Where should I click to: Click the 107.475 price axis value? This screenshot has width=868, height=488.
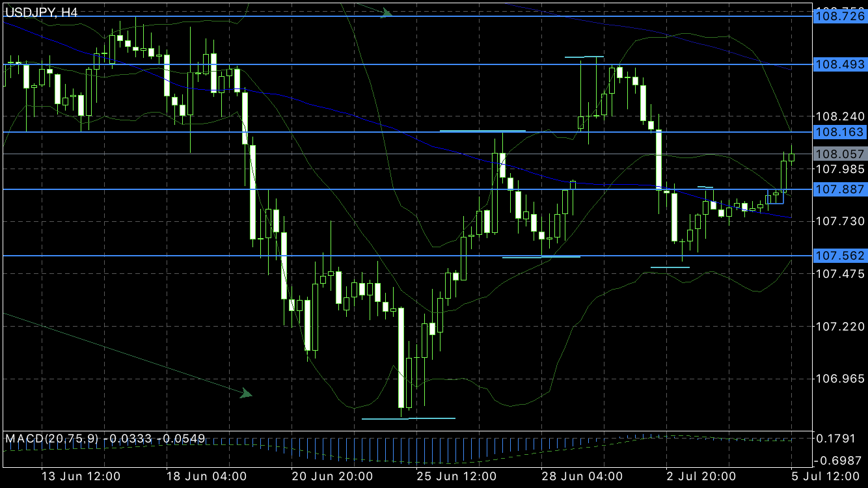point(840,274)
